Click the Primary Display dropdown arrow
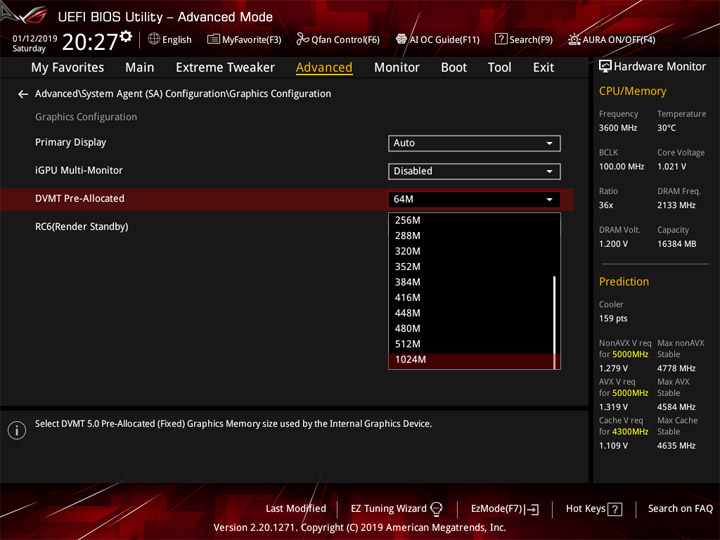 pyautogui.click(x=549, y=143)
